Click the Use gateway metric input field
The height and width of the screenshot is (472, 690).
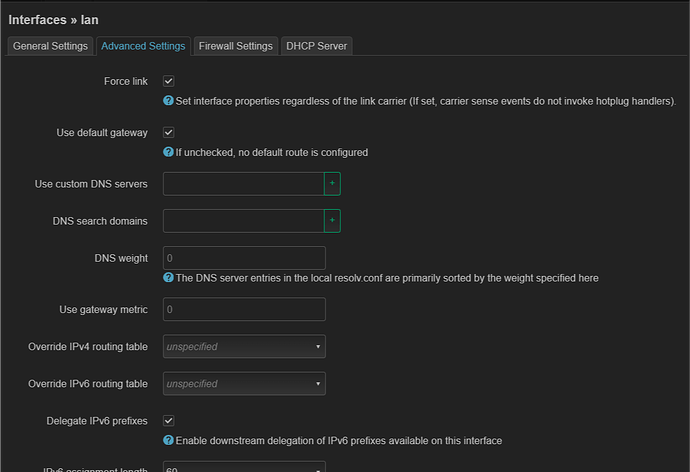[244, 309]
